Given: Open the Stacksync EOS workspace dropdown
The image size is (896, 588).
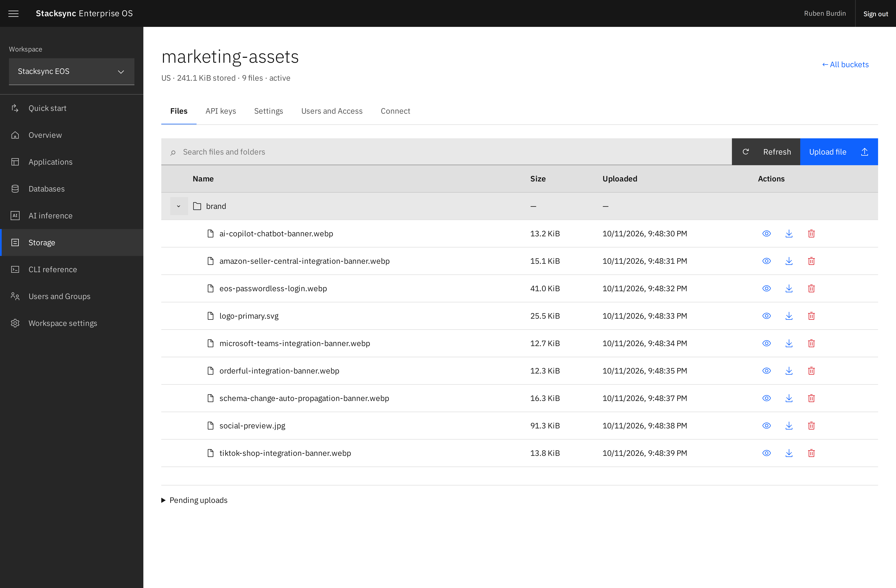Looking at the screenshot, I should click(x=72, y=72).
